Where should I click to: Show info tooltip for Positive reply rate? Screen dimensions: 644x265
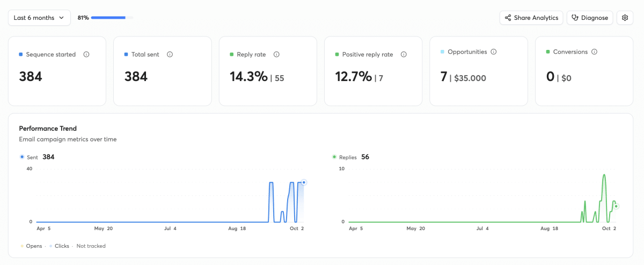pyautogui.click(x=404, y=54)
